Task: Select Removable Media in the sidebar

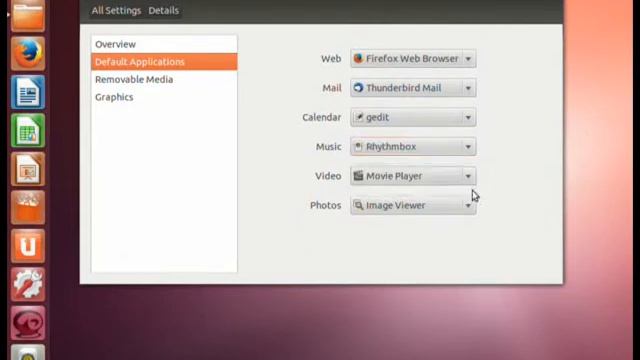Action: click(x=164, y=79)
